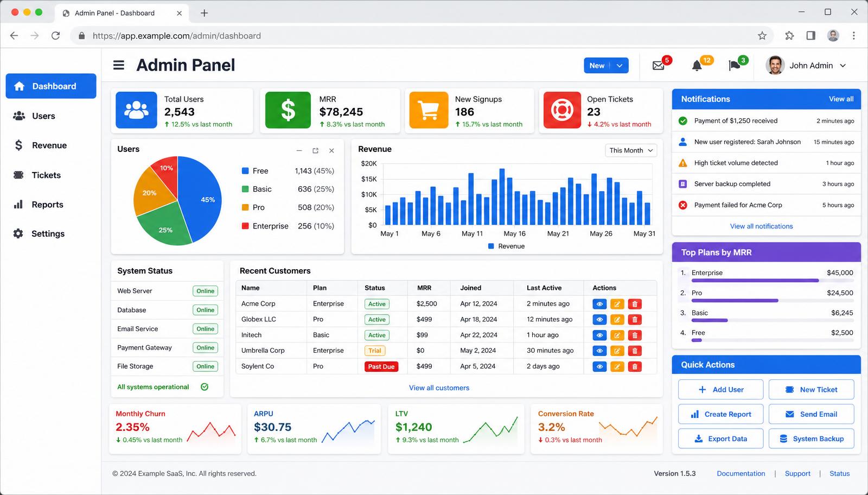Click the green check icon for payment received
868x495 pixels.
pyautogui.click(x=683, y=121)
